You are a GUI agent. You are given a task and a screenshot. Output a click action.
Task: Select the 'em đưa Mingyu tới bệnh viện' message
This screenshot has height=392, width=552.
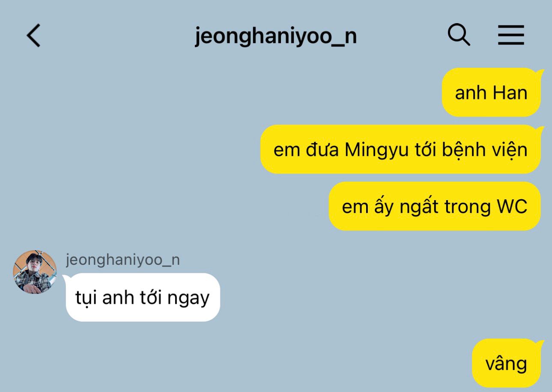coord(400,150)
